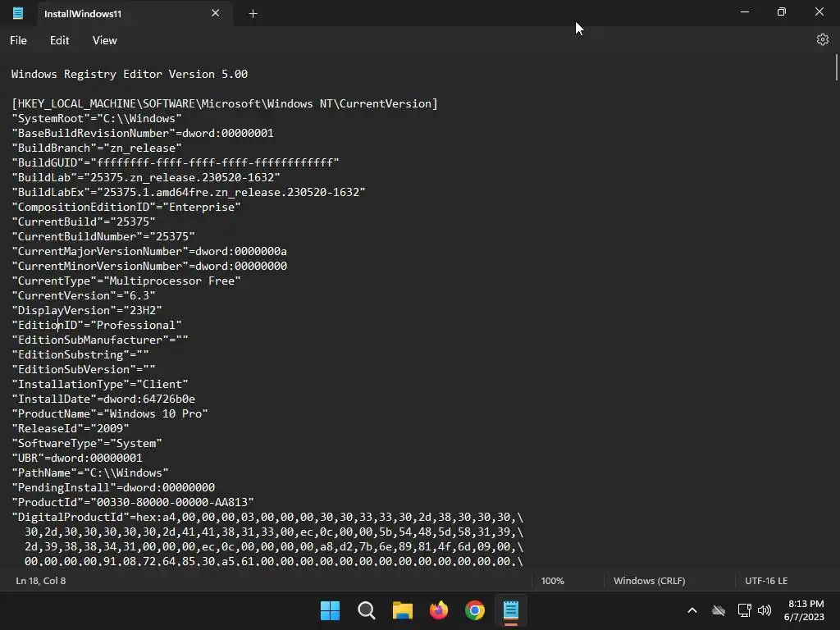840x630 pixels.
Task: Click the OneDrive cloud tray icon
Action: 719,610
